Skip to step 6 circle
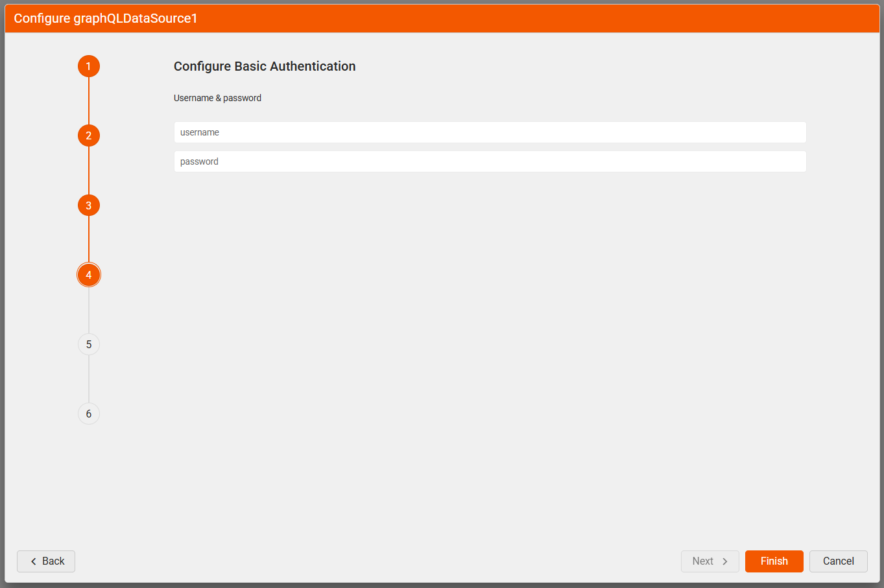This screenshot has height=588, width=884. [89, 414]
